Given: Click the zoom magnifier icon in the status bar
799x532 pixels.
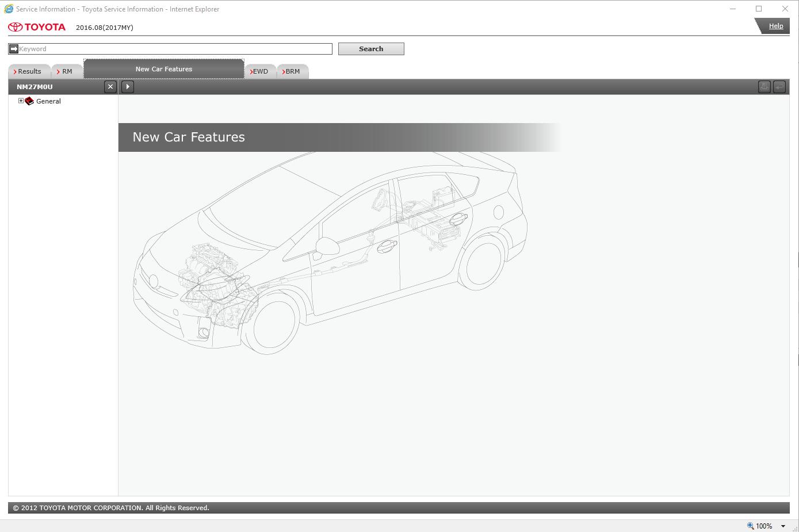Looking at the screenshot, I should [x=750, y=526].
